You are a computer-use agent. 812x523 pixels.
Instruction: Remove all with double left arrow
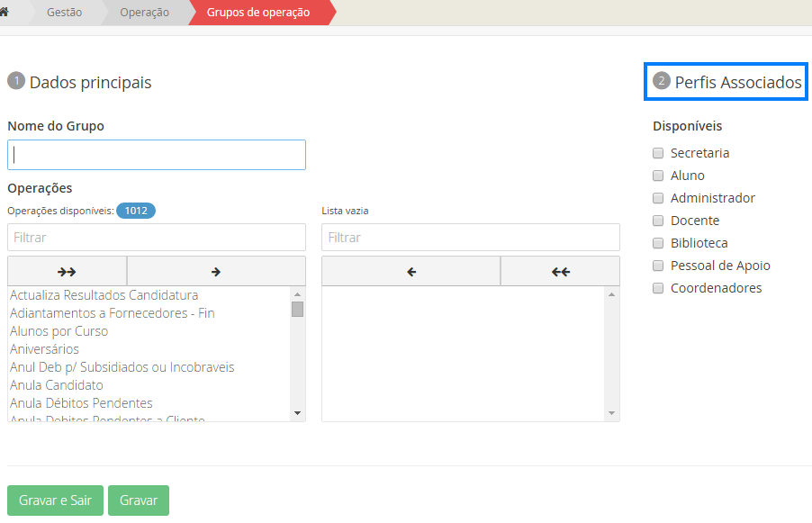click(x=560, y=271)
